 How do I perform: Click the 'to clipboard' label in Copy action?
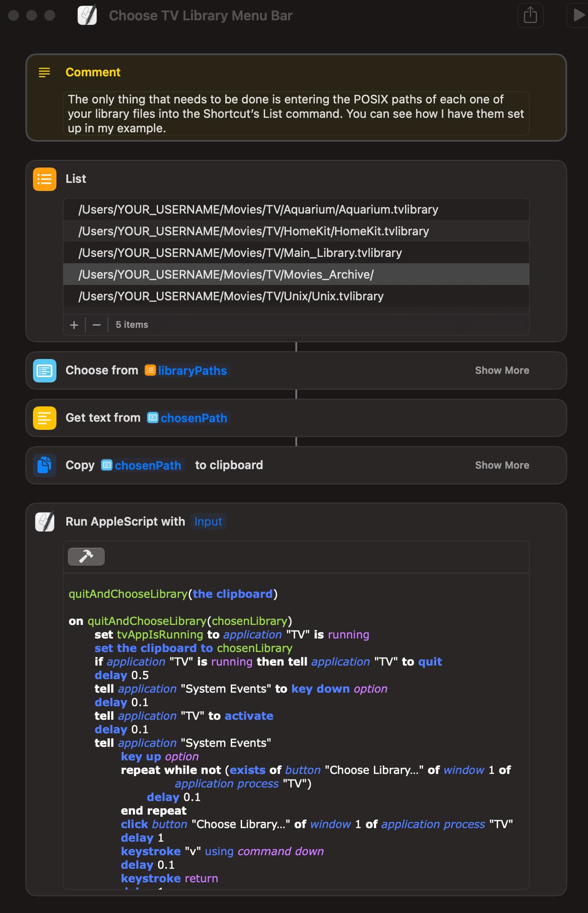click(x=229, y=465)
